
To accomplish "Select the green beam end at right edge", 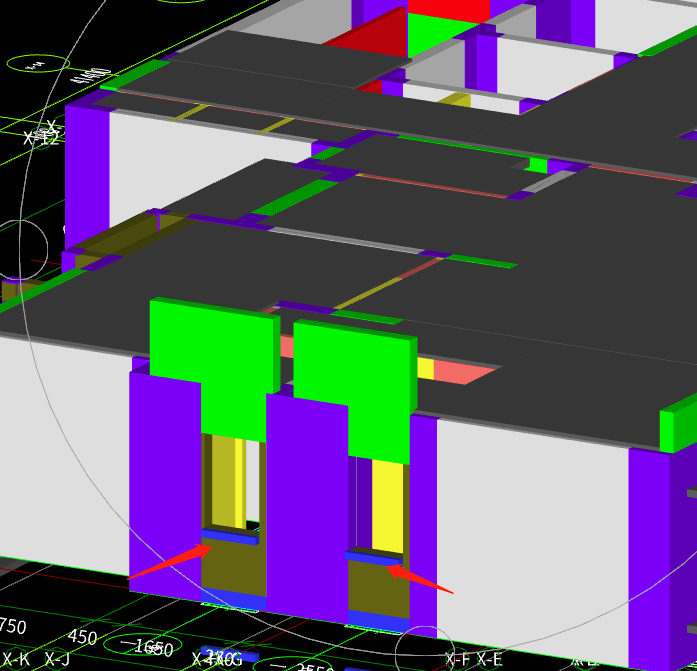I will pos(677,424).
